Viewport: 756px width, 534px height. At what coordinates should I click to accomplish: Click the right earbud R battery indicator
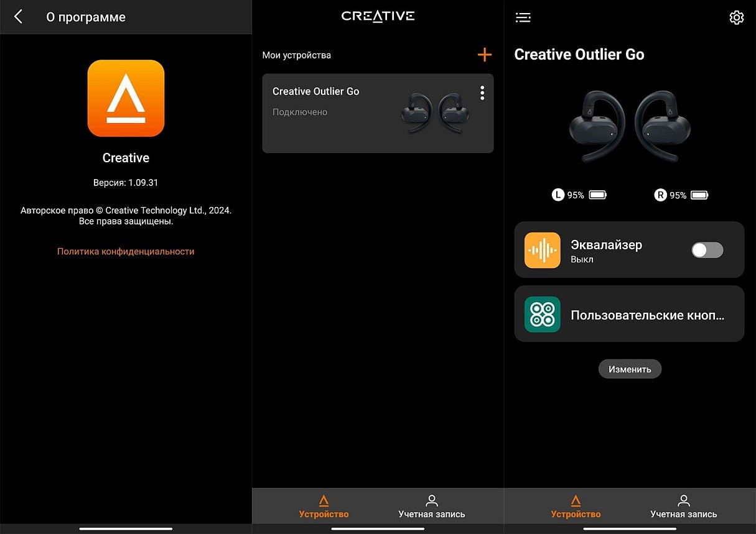tap(681, 195)
